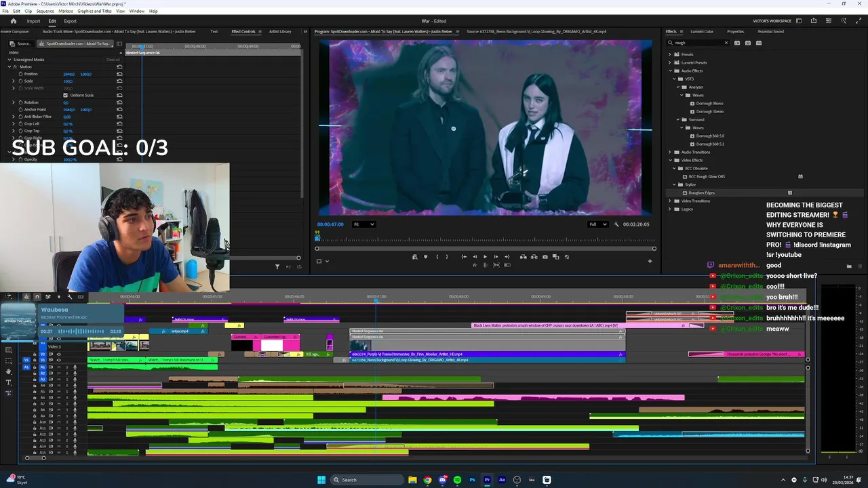
Task: Expand the Video Transitions folder
Action: tap(670, 201)
